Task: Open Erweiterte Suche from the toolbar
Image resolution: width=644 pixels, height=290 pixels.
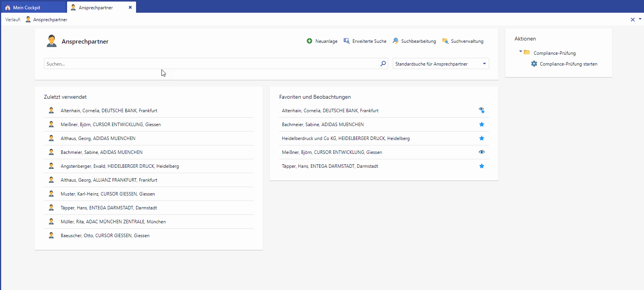Action: (x=346, y=41)
